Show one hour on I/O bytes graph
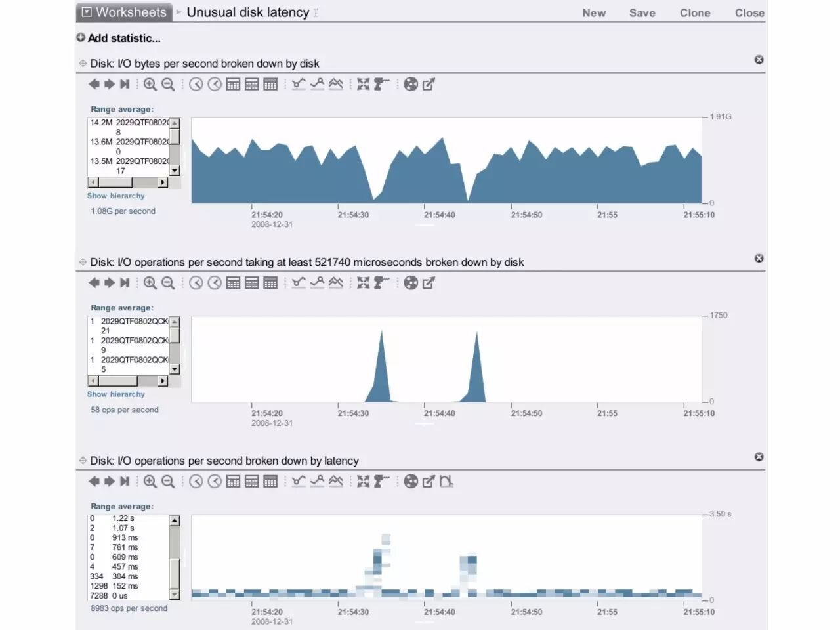Screen dimensions: 840x630 [215, 84]
